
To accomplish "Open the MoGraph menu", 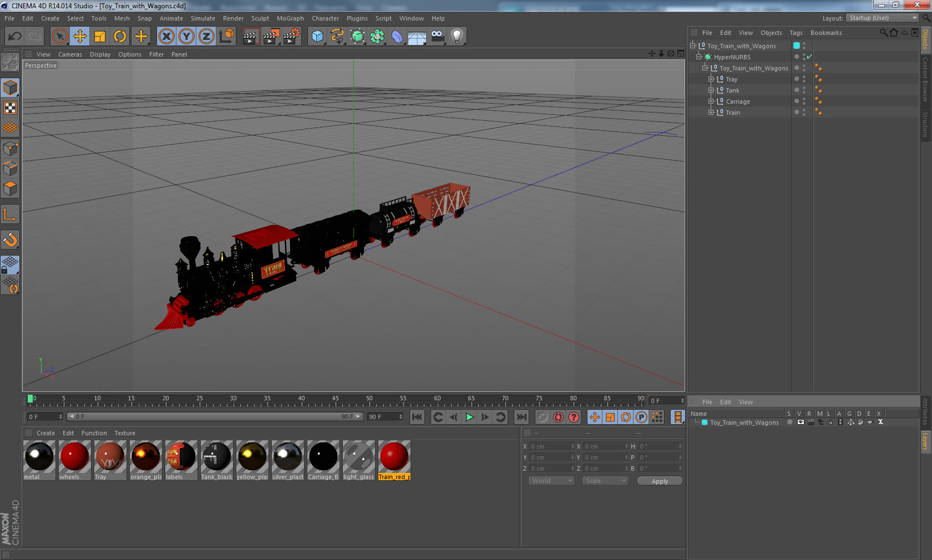I will point(290,18).
